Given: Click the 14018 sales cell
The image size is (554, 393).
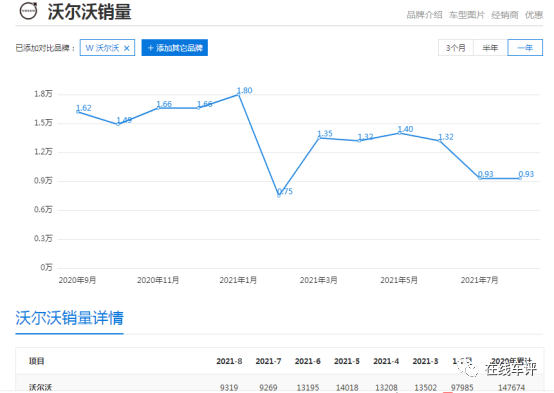Looking at the screenshot, I should point(347,388).
